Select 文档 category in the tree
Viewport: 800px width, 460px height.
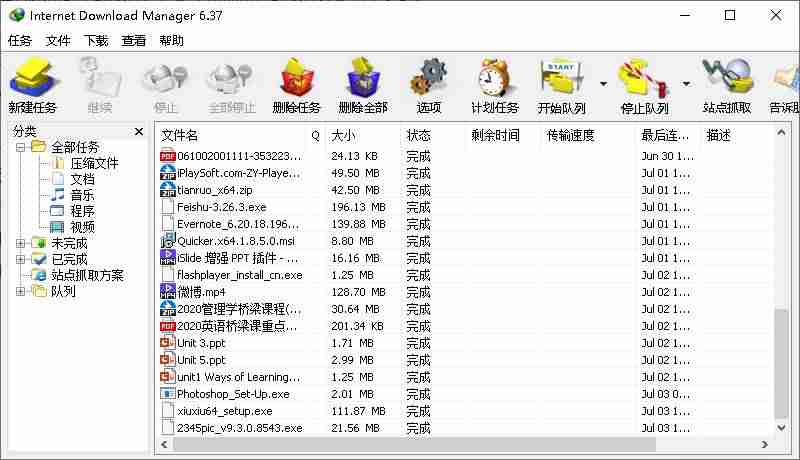[x=82, y=179]
